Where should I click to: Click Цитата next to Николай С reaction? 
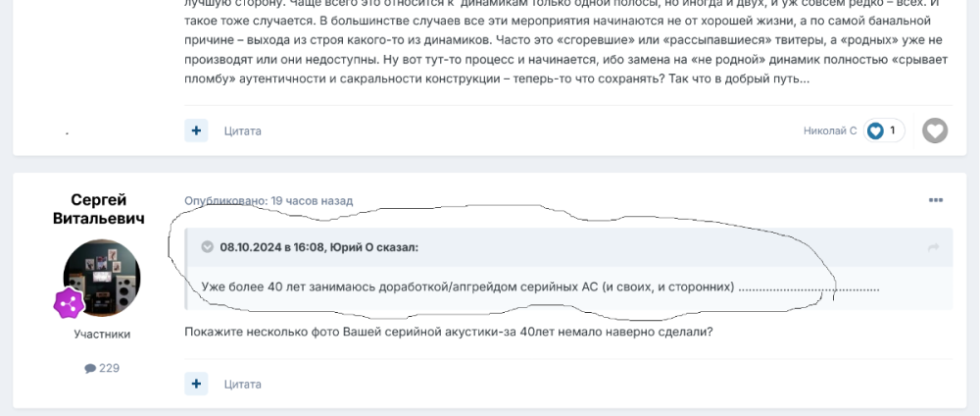pos(242,130)
